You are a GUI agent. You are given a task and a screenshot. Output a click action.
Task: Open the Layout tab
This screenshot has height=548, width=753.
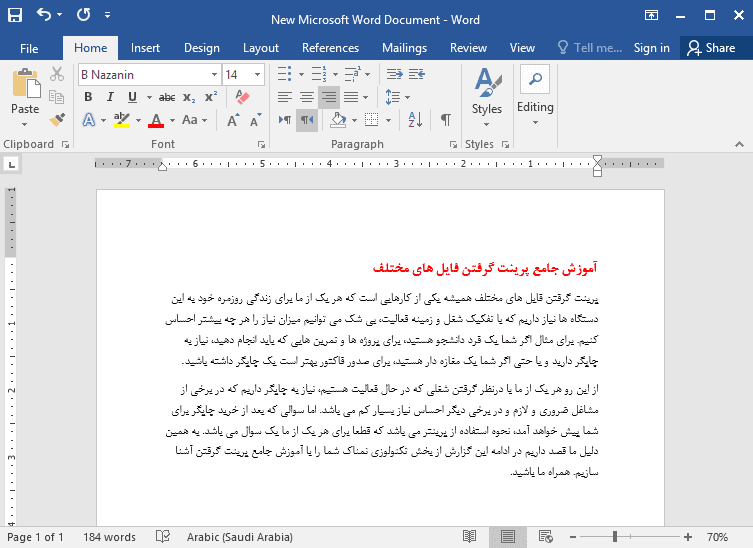[x=261, y=48]
